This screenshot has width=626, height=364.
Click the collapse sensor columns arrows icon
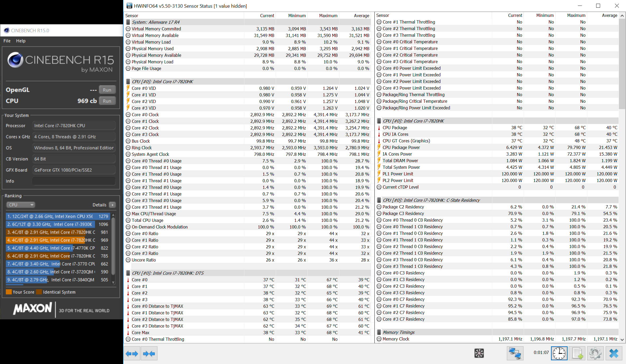(149, 353)
